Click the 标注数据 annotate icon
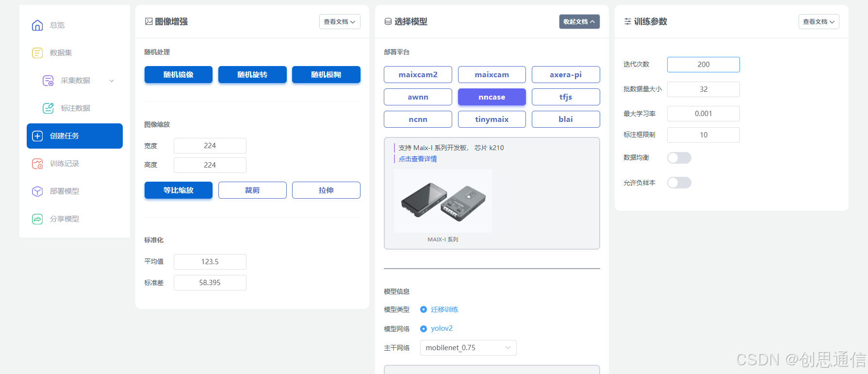868x374 pixels. tap(48, 108)
